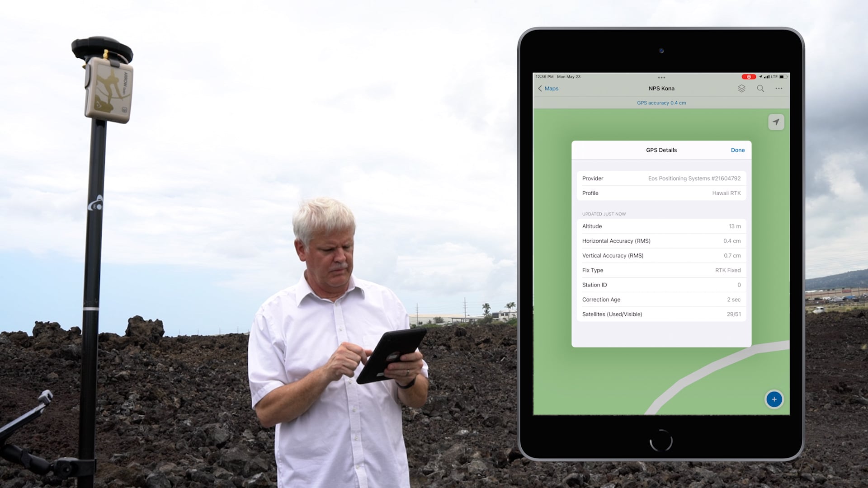Expand the Fix Type RTK Fixed row
This screenshot has height=488, width=868.
click(661, 270)
